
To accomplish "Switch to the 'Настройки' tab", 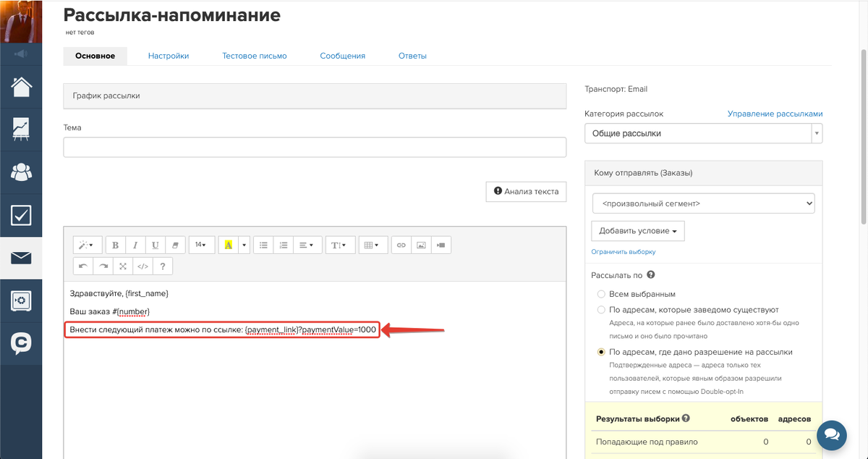I will [x=169, y=56].
